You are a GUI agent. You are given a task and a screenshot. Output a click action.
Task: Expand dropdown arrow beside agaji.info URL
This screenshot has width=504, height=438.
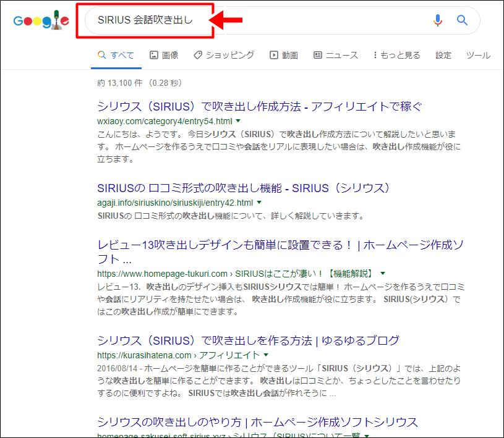point(259,203)
